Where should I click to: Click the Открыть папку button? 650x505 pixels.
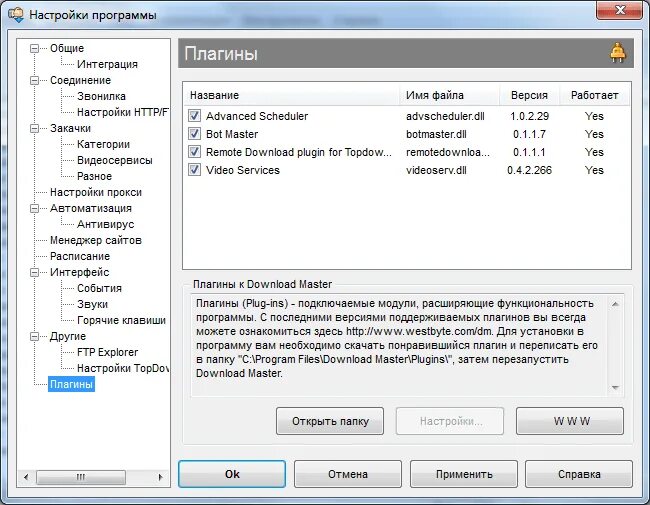(x=330, y=421)
